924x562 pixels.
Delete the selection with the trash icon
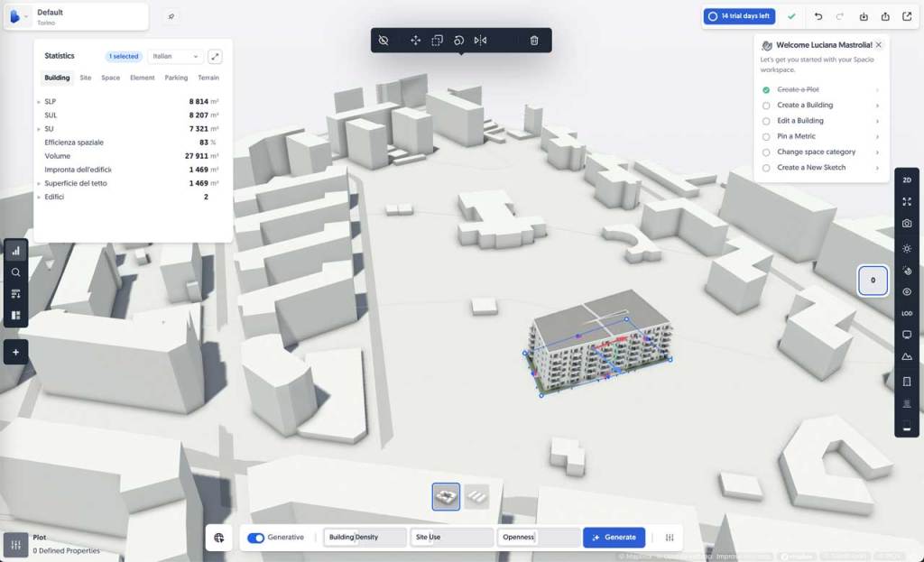pyautogui.click(x=534, y=41)
